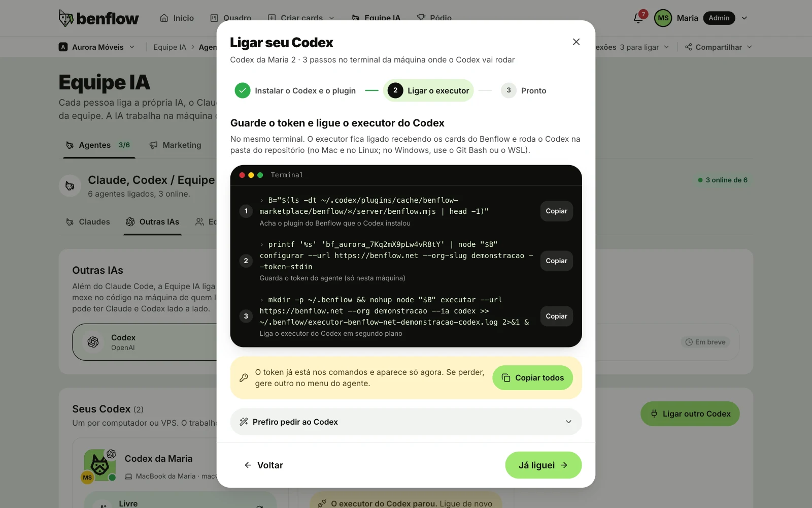Click the MS user avatar in header

663,18
